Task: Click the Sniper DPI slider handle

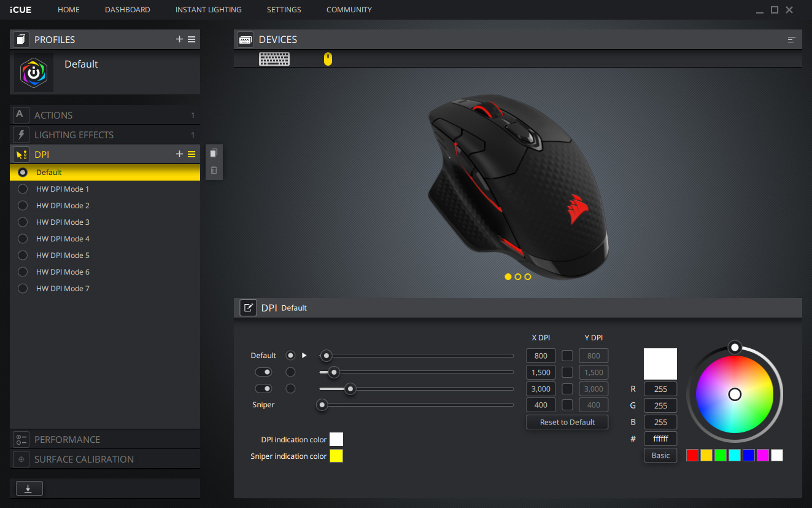Action: point(322,405)
